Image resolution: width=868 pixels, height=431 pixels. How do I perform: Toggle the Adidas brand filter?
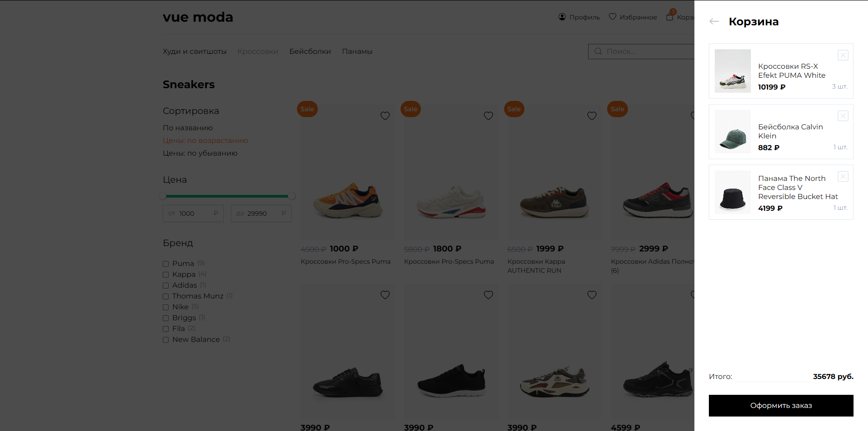[x=166, y=285]
